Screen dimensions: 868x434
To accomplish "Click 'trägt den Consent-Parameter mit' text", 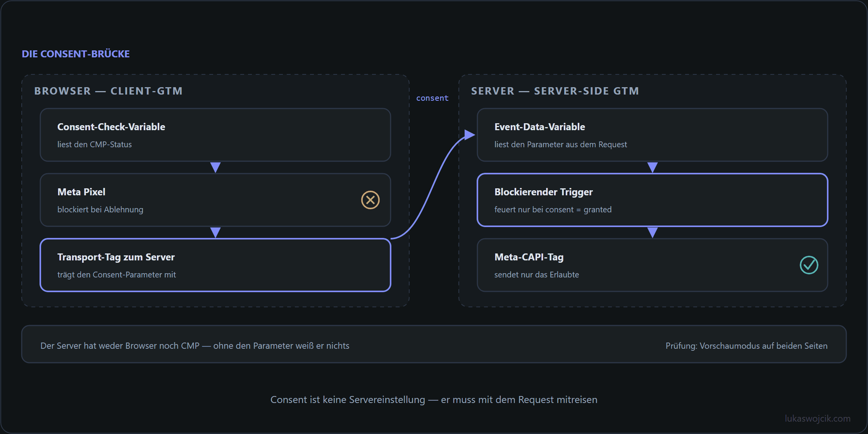I will click(117, 275).
